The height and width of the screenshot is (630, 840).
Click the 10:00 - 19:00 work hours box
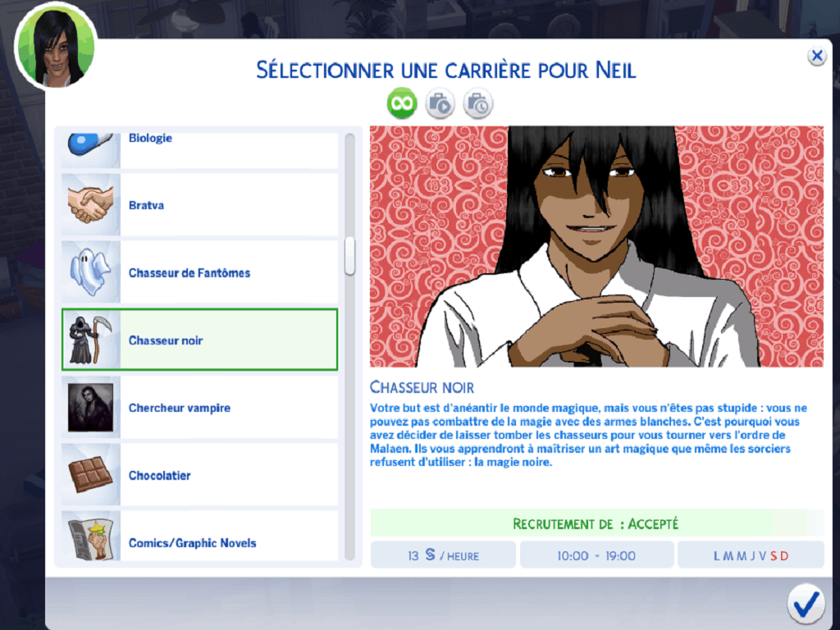point(596,555)
